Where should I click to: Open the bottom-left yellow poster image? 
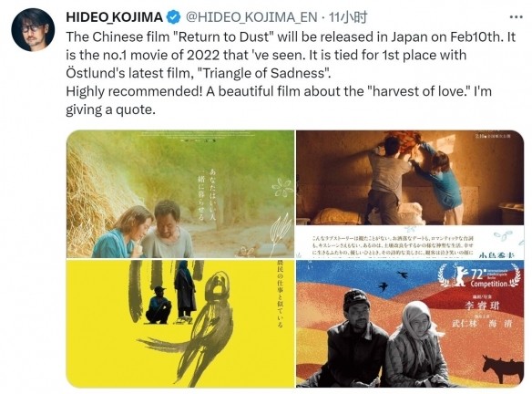pos(180,324)
